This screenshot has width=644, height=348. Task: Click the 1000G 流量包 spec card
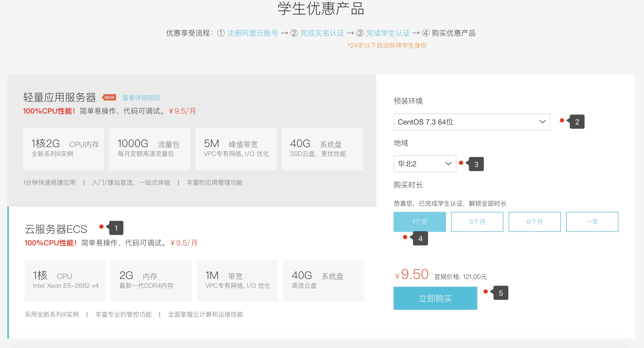click(x=150, y=149)
